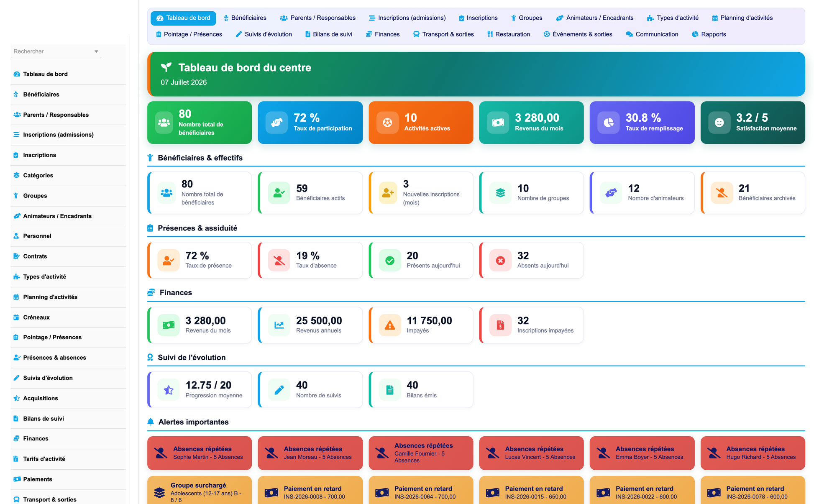Click the Événements & sorties ball icon tab
The height and width of the screenshot is (504, 814).
[547, 34]
